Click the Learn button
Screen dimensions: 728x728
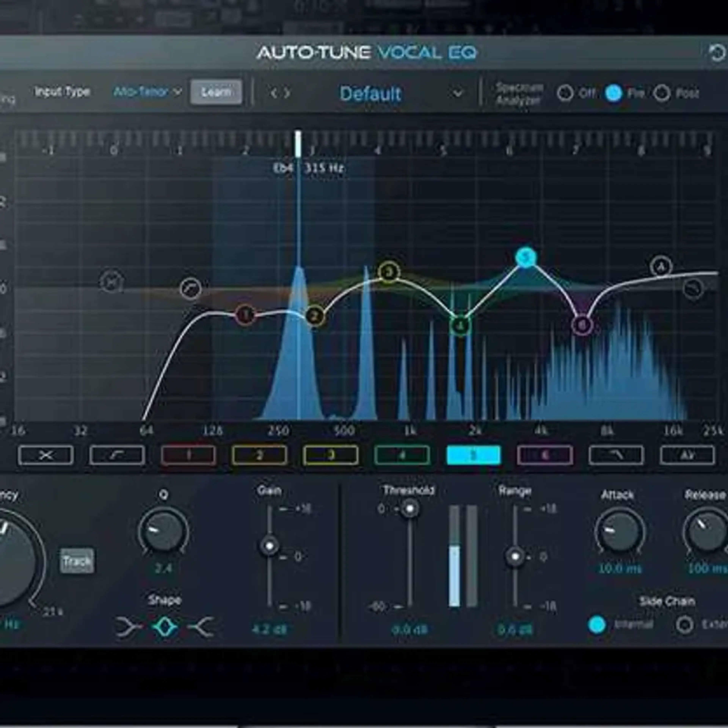pyautogui.click(x=216, y=92)
